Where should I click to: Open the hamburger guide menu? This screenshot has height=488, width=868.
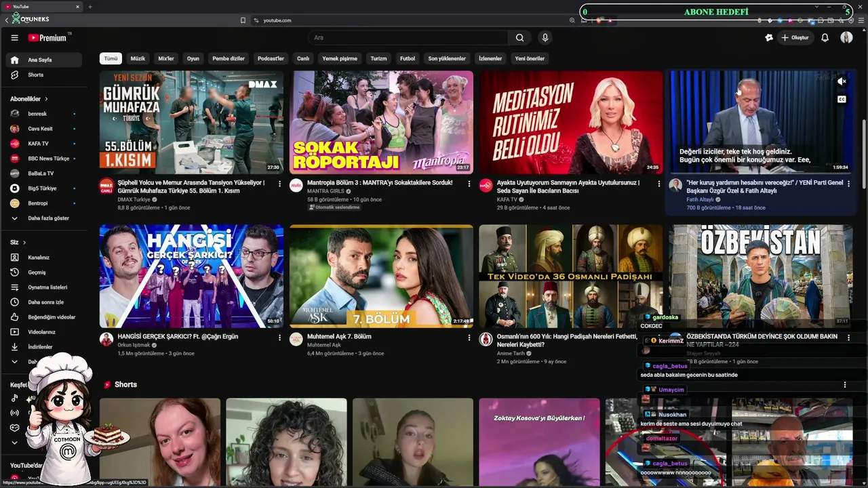pyautogui.click(x=14, y=38)
